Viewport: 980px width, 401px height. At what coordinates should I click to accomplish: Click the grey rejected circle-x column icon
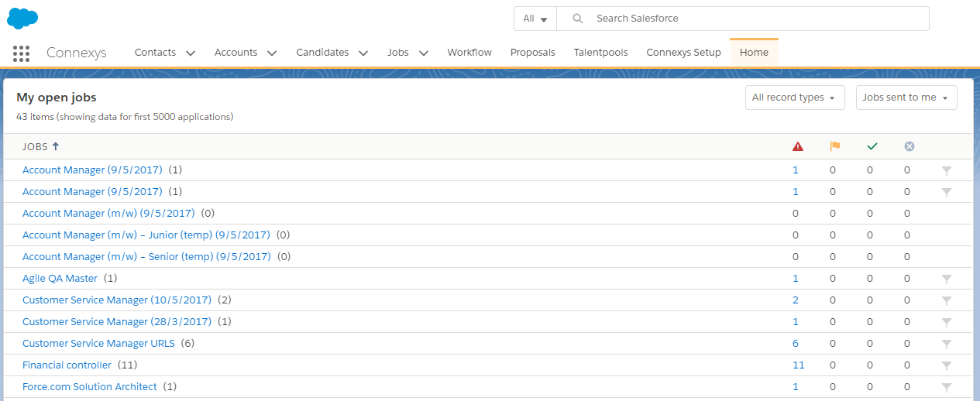[x=910, y=146]
